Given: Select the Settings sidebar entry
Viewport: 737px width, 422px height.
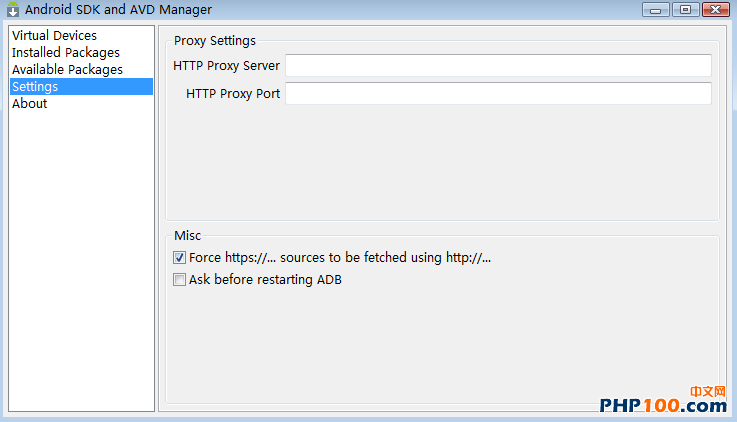Looking at the screenshot, I should tap(81, 86).
